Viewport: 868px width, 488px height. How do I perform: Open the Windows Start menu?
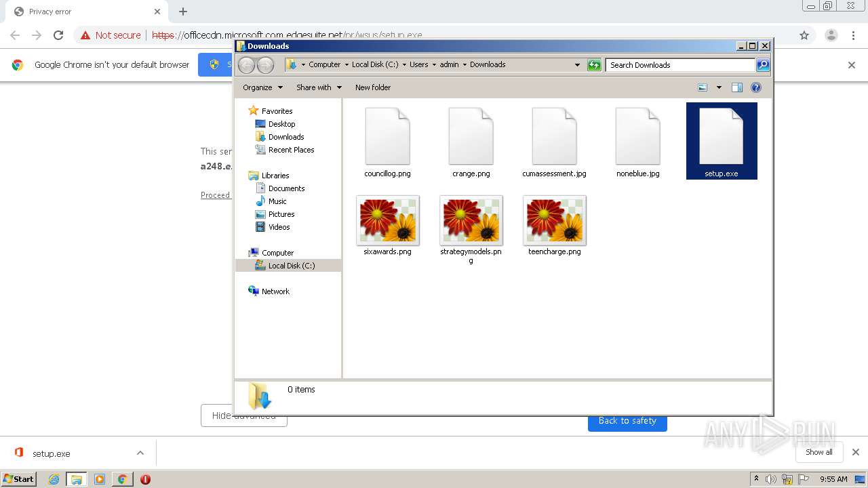coord(19,479)
